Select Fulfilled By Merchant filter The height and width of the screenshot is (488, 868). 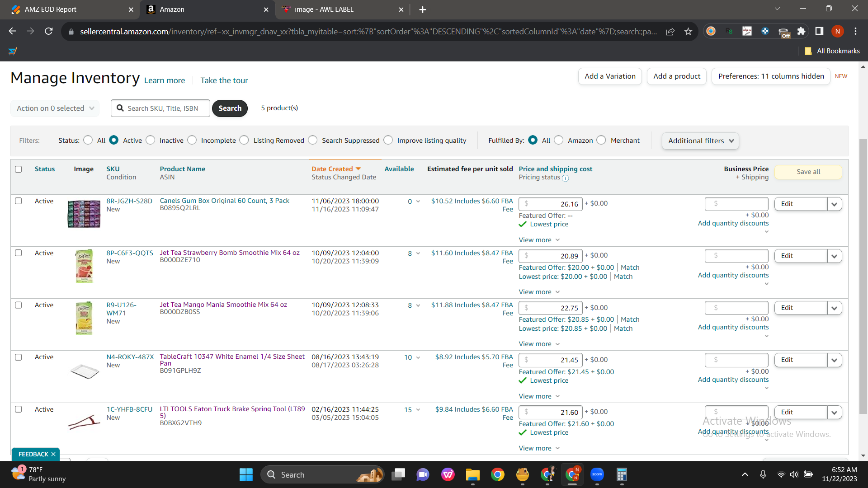[x=601, y=141]
